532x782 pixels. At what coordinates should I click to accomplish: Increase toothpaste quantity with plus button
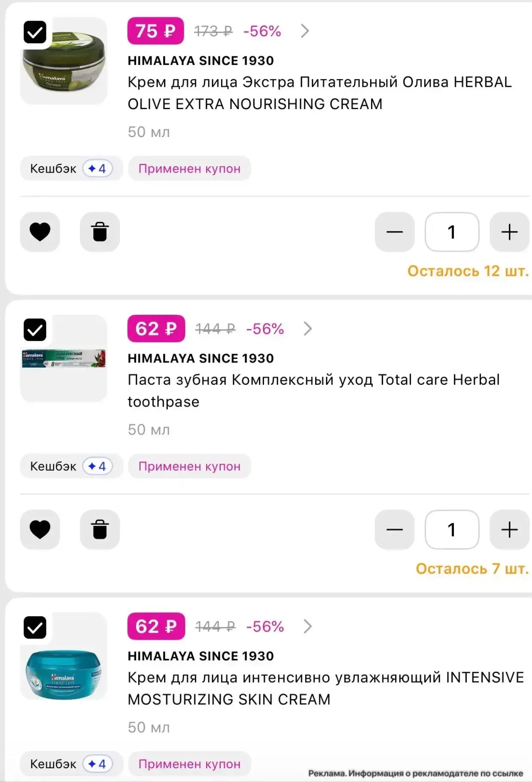coord(509,529)
